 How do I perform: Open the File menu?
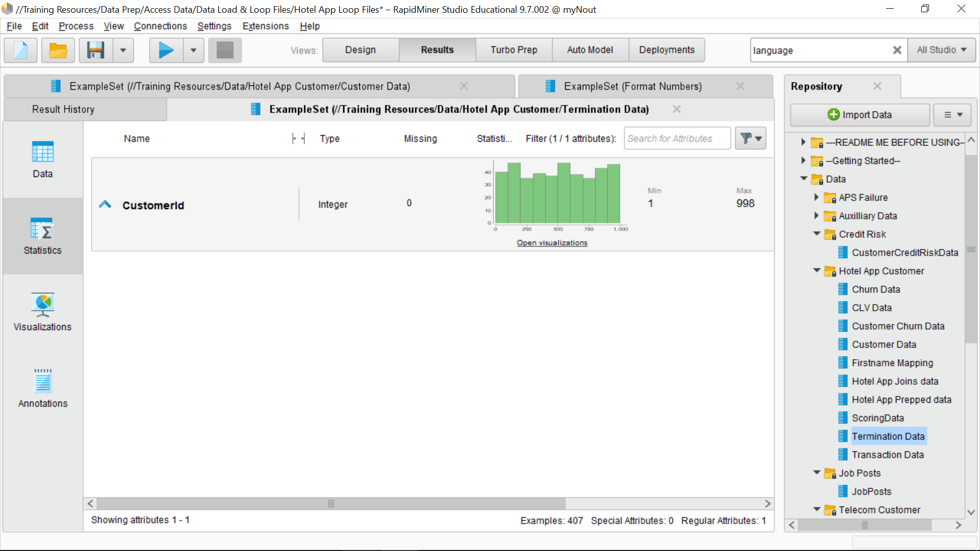tap(14, 26)
